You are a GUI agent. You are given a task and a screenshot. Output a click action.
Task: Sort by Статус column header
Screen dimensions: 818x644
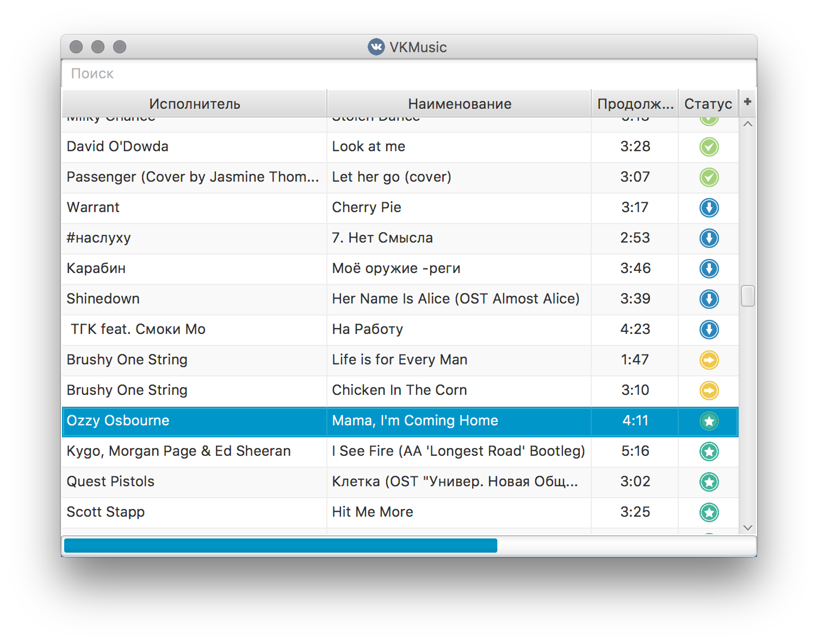click(x=708, y=103)
